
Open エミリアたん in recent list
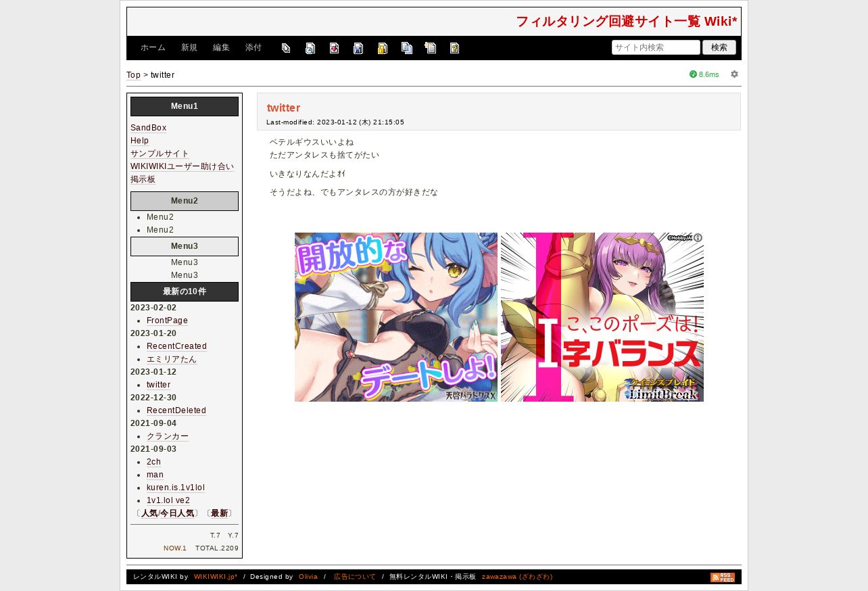point(172,359)
